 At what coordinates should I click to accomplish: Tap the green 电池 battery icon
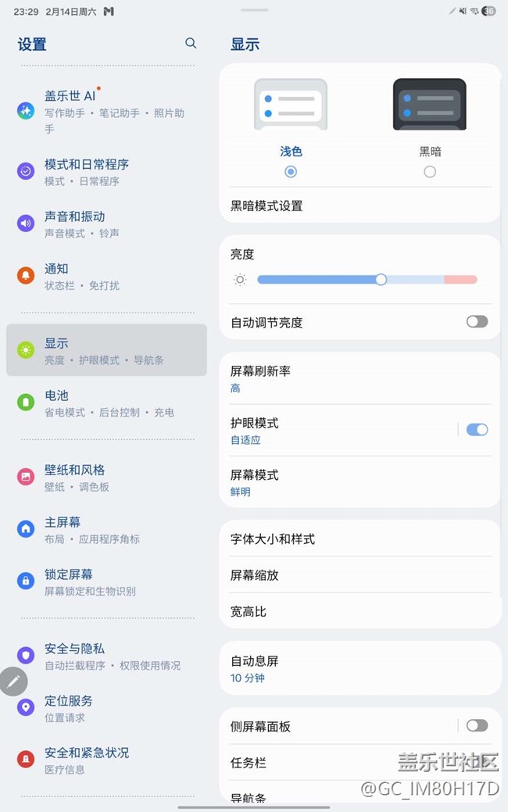[x=26, y=402]
